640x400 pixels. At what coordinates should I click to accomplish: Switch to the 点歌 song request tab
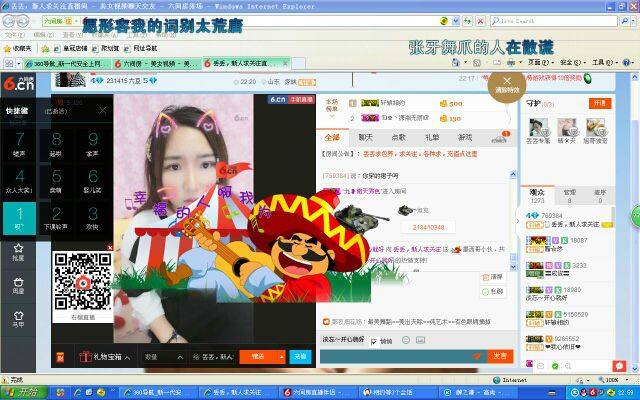tap(399, 138)
